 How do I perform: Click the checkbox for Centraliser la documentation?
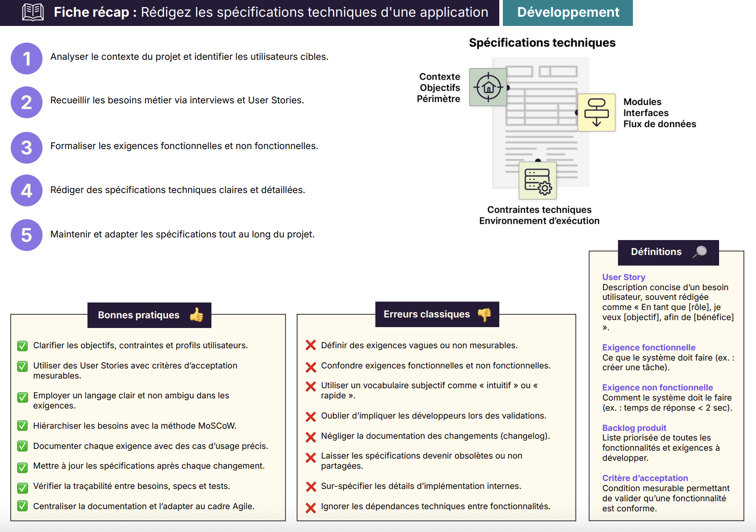[22, 506]
